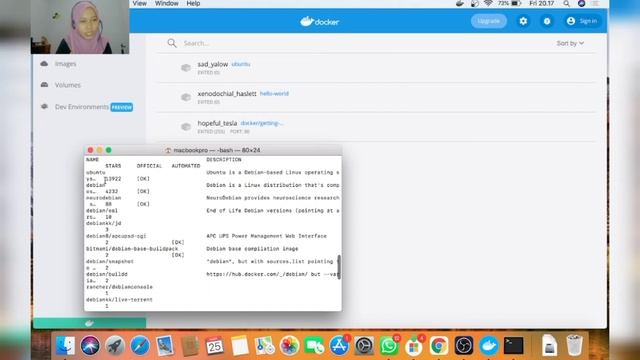640x360 pixels.
Task: Click the ubuntu image link beside sad_yalow
Action: (241, 64)
